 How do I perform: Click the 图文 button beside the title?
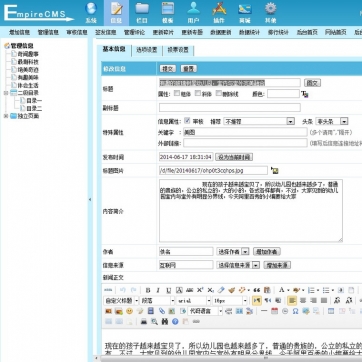coord(312,83)
